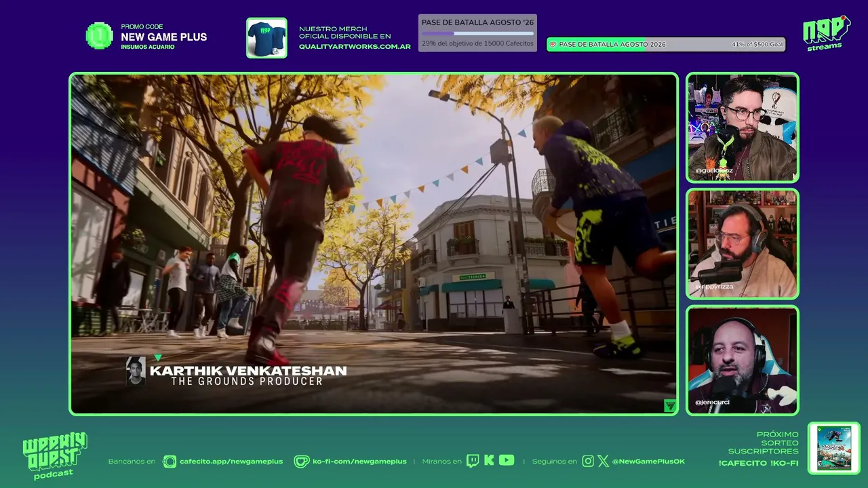Click the Miranos en label

point(441,462)
